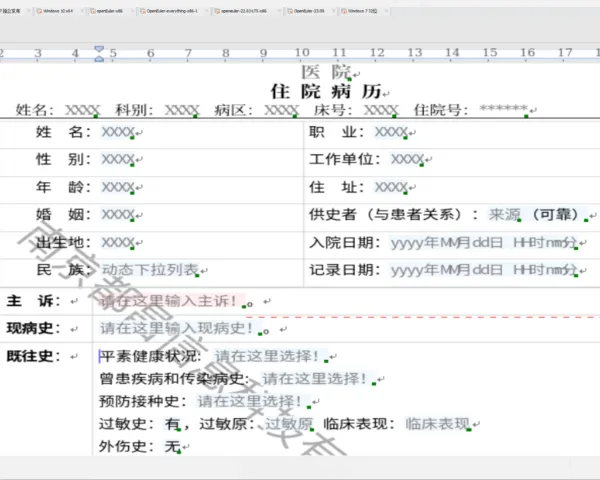The image size is (600, 480).
Task: Click the 入院日期 date-time field
Action: [484, 243]
